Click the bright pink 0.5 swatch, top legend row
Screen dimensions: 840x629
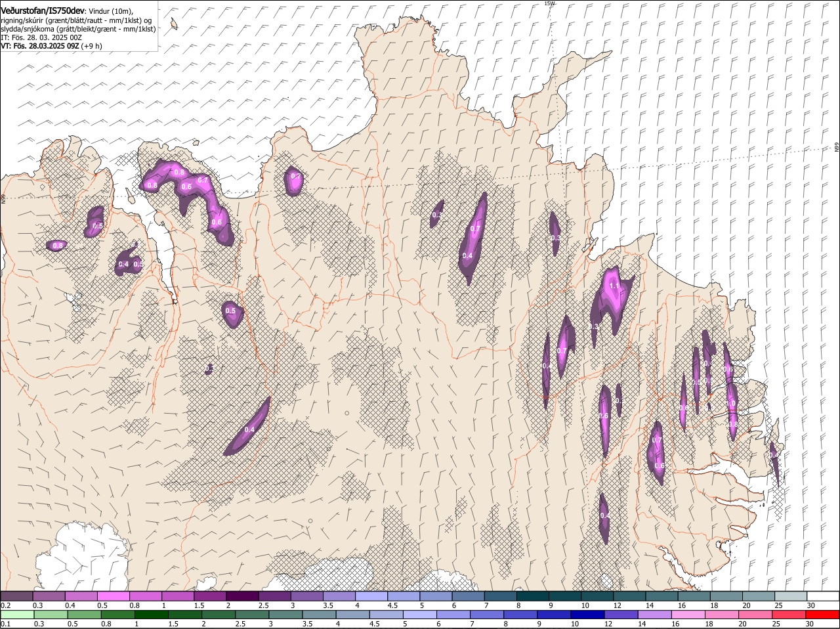click(x=113, y=596)
